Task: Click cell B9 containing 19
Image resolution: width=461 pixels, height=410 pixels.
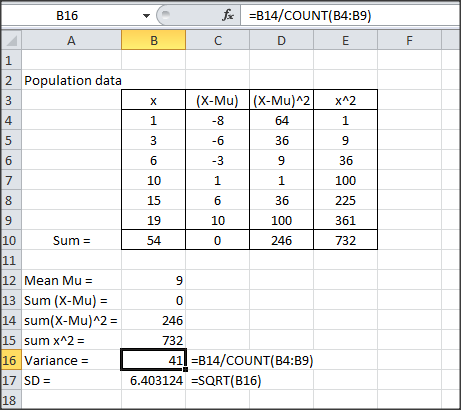Action: click(x=153, y=220)
